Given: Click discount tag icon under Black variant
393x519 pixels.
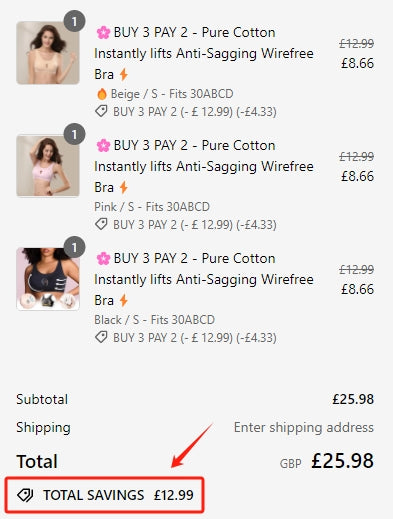Looking at the screenshot, I should click(x=101, y=337).
